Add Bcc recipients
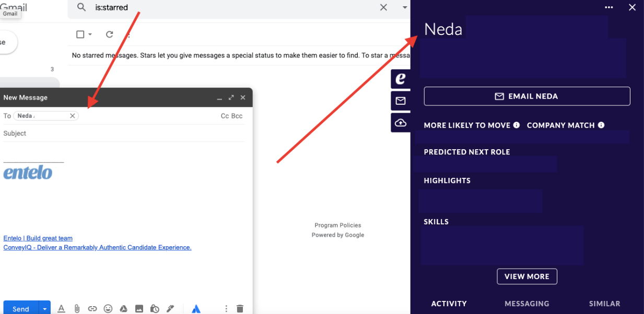644x314 pixels. (237, 116)
